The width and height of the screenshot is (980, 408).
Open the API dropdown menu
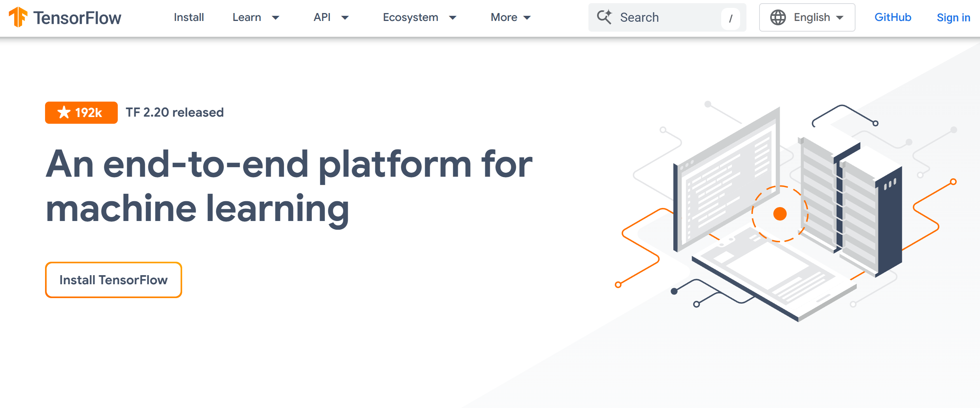(x=331, y=17)
